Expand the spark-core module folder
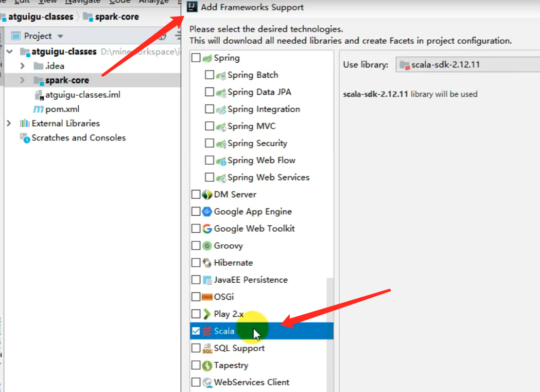This screenshot has height=392, width=540. tap(22, 80)
